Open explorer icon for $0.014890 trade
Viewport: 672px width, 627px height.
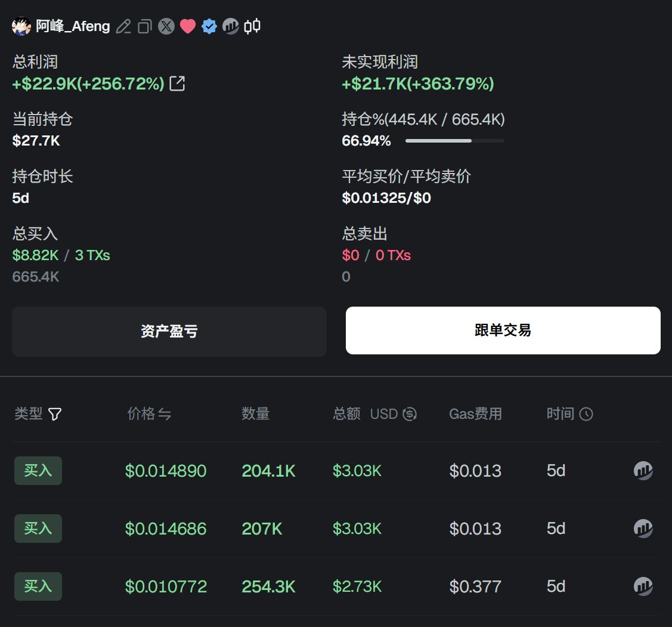[x=643, y=471]
